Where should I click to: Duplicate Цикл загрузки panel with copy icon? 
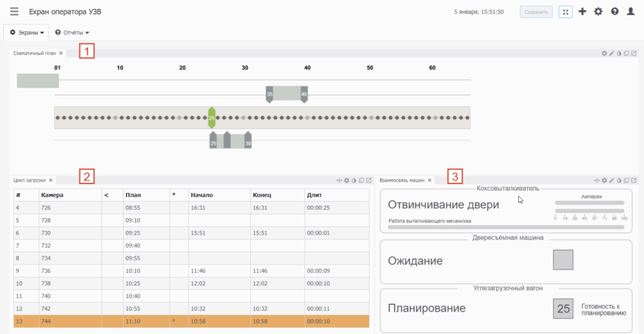(x=362, y=181)
